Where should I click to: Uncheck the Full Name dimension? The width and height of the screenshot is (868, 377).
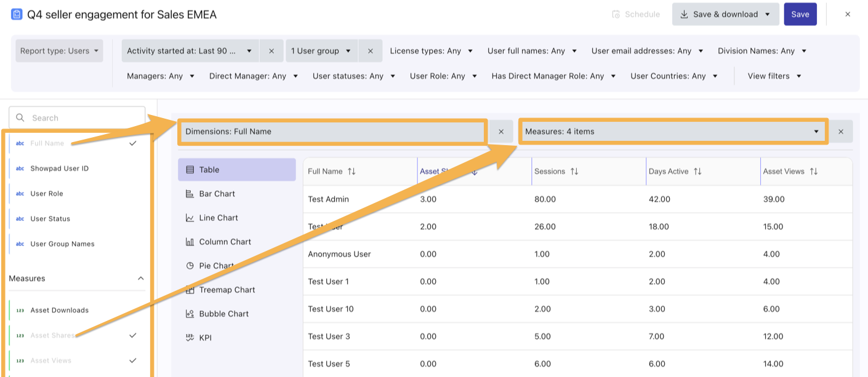132,143
